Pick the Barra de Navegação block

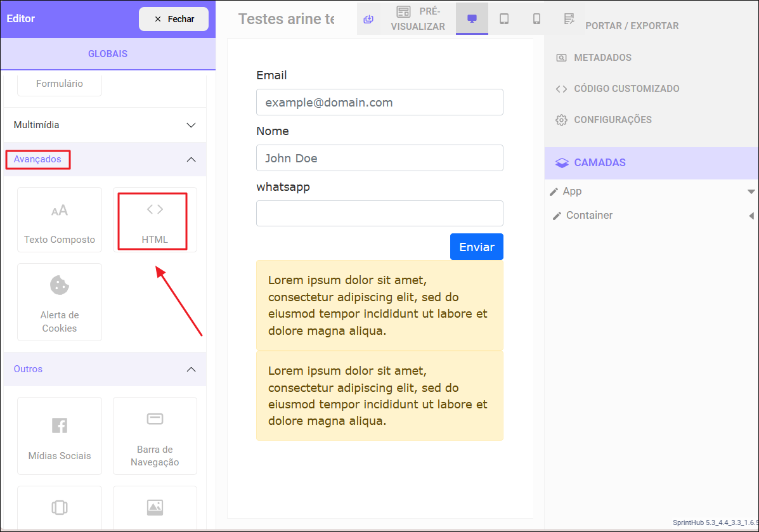155,436
